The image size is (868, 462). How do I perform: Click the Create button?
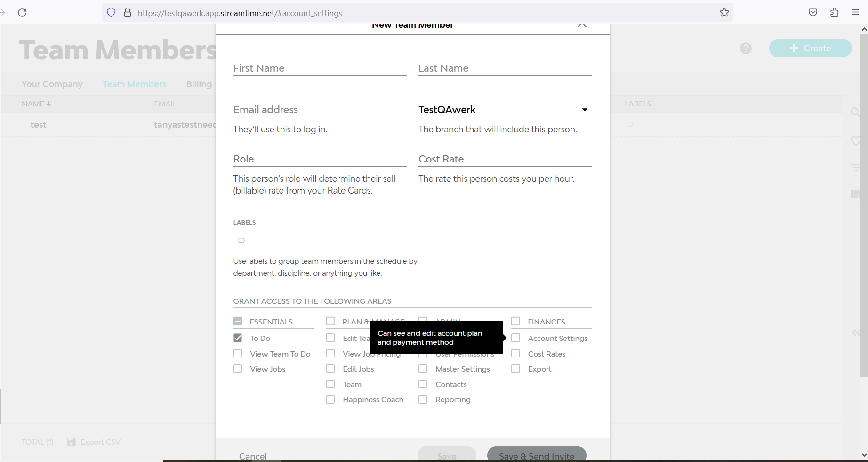pyautogui.click(x=810, y=48)
